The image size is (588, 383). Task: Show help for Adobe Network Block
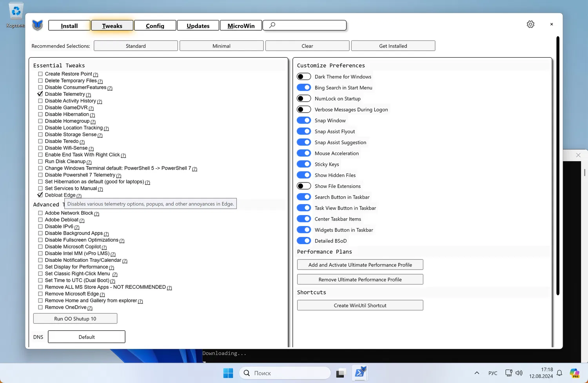point(97,214)
